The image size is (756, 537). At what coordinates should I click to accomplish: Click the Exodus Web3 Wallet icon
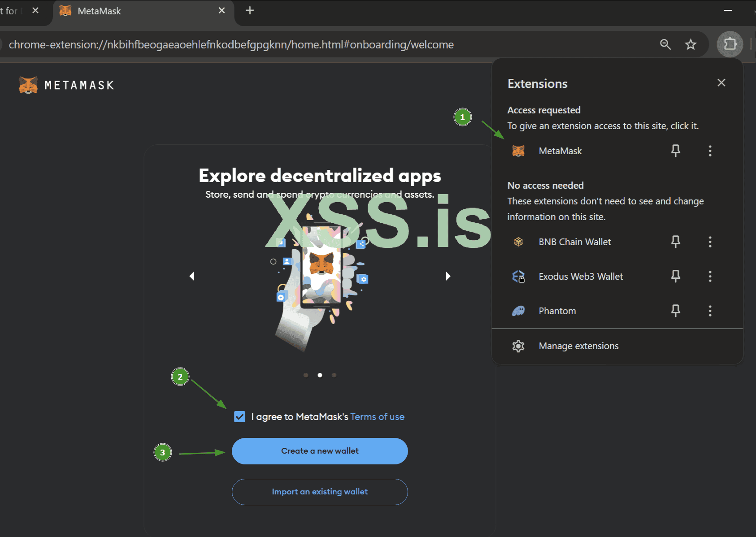pos(518,277)
